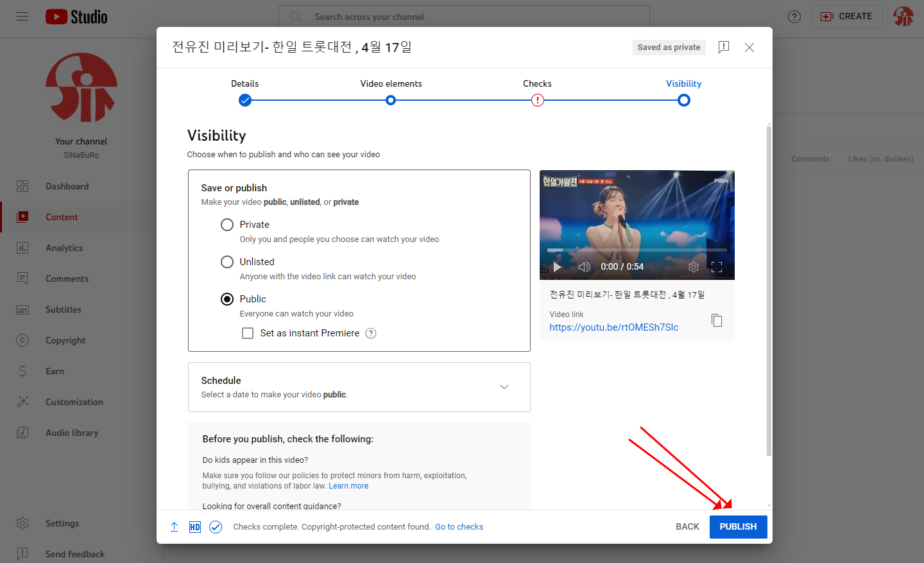The width and height of the screenshot is (924, 563).
Task: Click the upload status arrow icon
Action: tap(174, 527)
